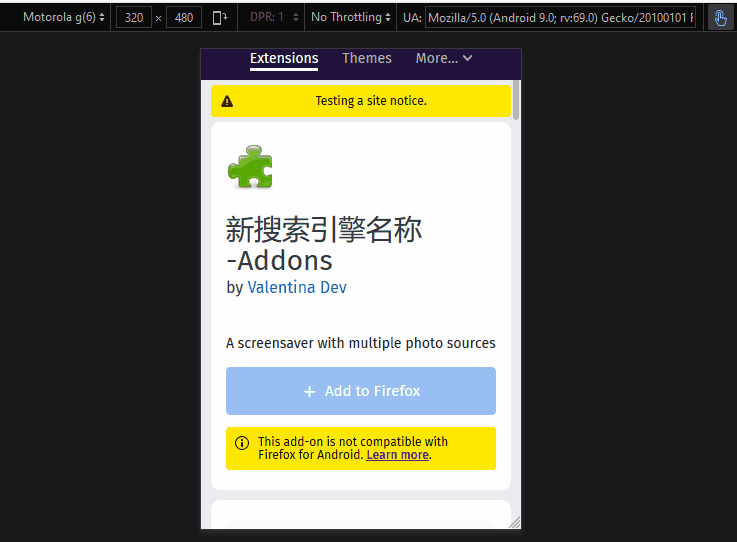Click the viewport width field 320
Image resolution: width=737 pixels, height=542 pixels.
point(134,18)
